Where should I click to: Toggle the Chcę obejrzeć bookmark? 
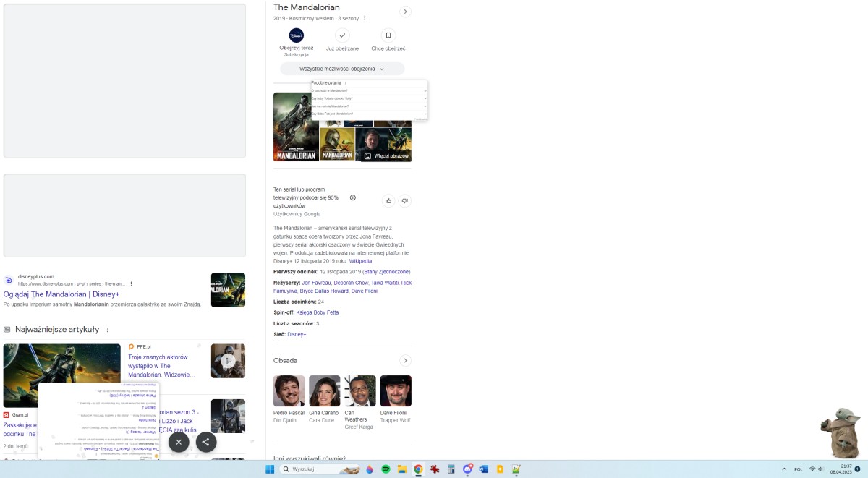click(x=388, y=35)
